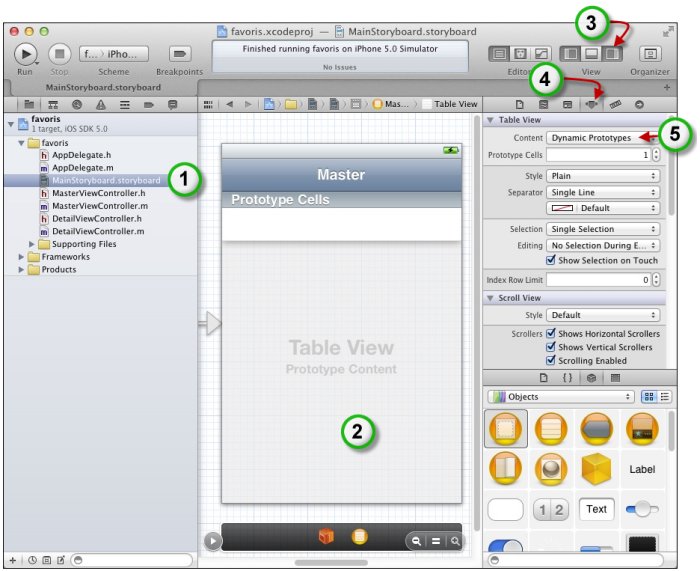Show the Breakpoint navigator
Image resolution: width=700 pixels, height=571 pixels.
point(149,104)
